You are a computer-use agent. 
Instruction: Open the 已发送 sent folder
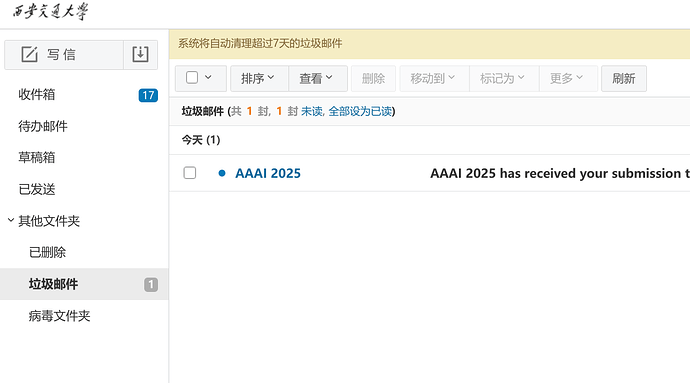click(37, 189)
